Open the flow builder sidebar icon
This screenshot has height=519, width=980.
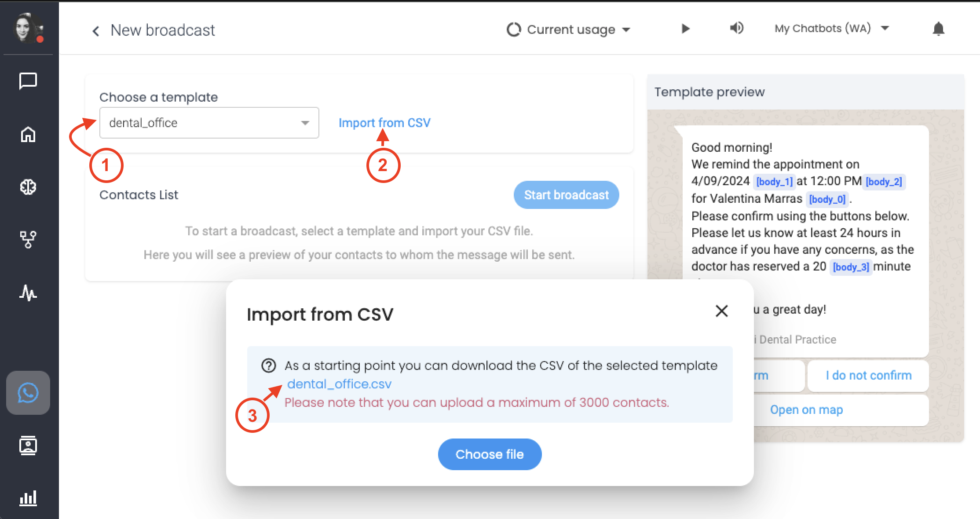pyautogui.click(x=28, y=240)
